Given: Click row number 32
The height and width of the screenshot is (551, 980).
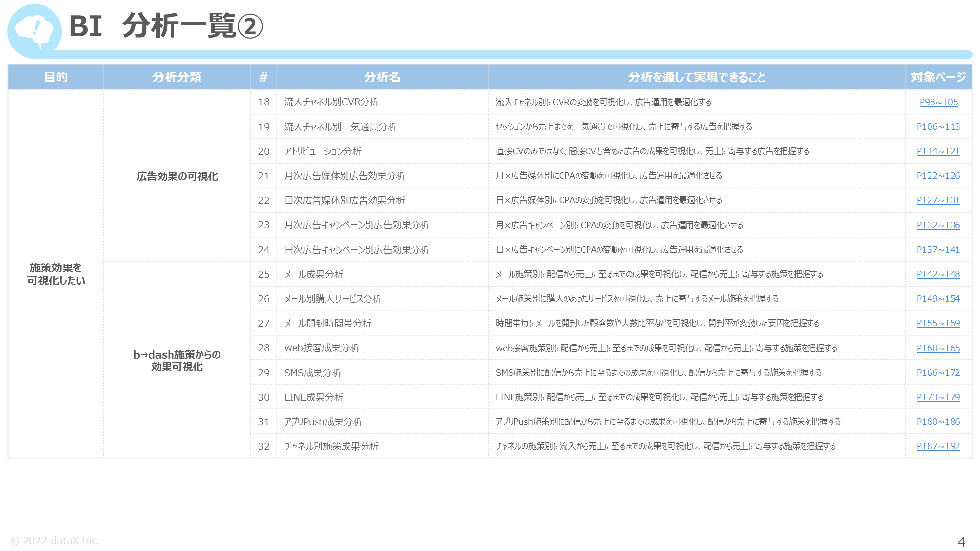Looking at the screenshot, I should [x=264, y=446].
